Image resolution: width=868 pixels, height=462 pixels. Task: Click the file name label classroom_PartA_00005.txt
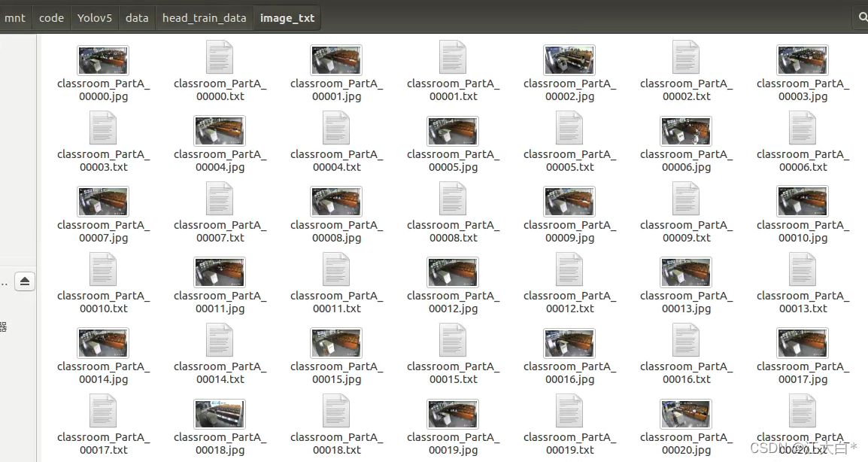coord(569,161)
